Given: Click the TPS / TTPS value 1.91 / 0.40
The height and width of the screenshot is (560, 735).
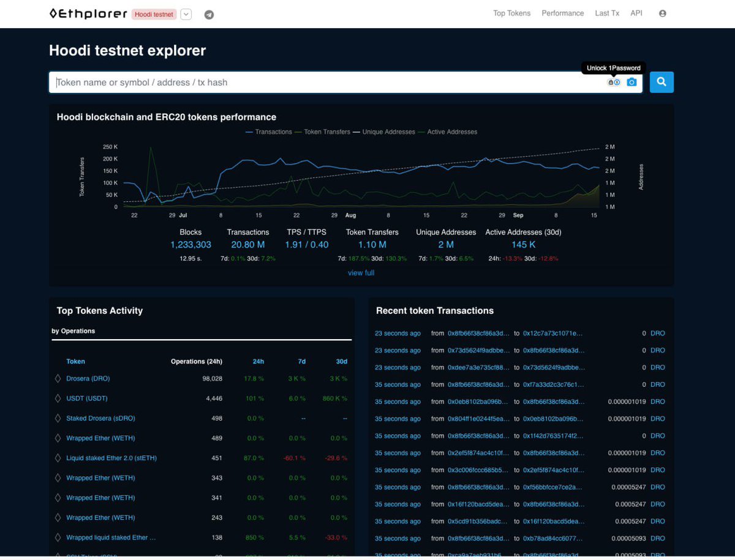Looking at the screenshot, I should pyautogui.click(x=307, y=245).
